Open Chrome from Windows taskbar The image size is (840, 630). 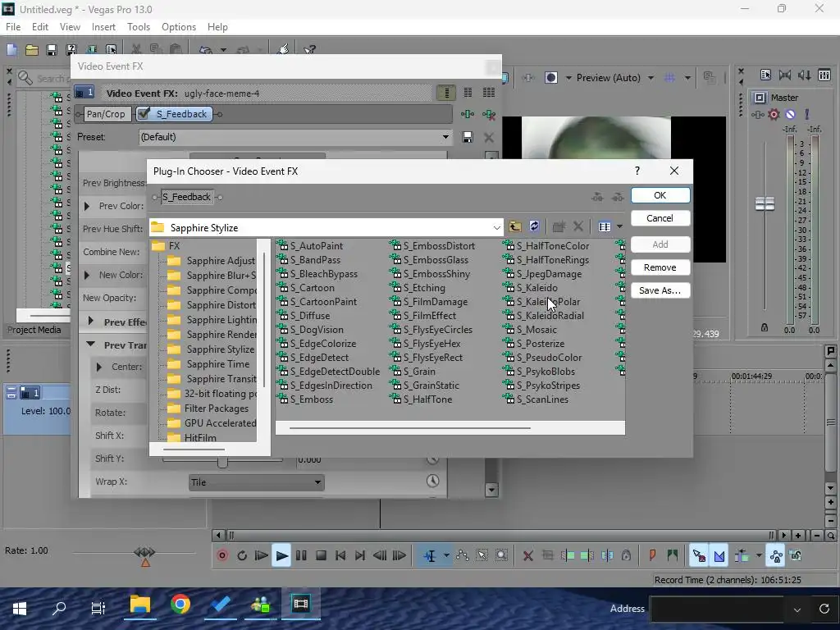point(180,605)
